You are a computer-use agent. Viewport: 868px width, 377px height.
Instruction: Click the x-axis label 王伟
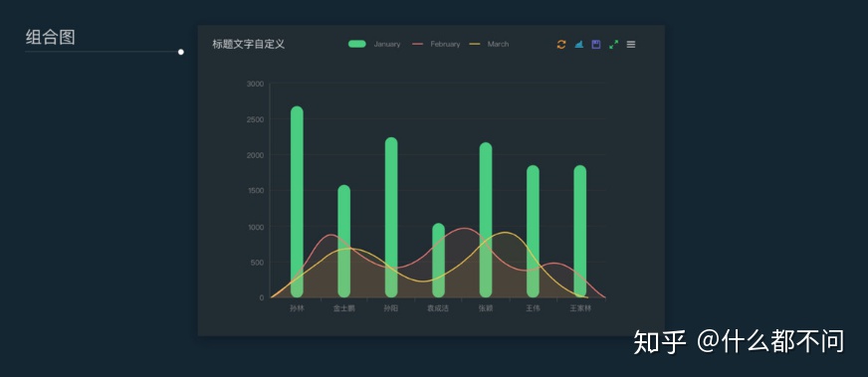click(533, 308)
